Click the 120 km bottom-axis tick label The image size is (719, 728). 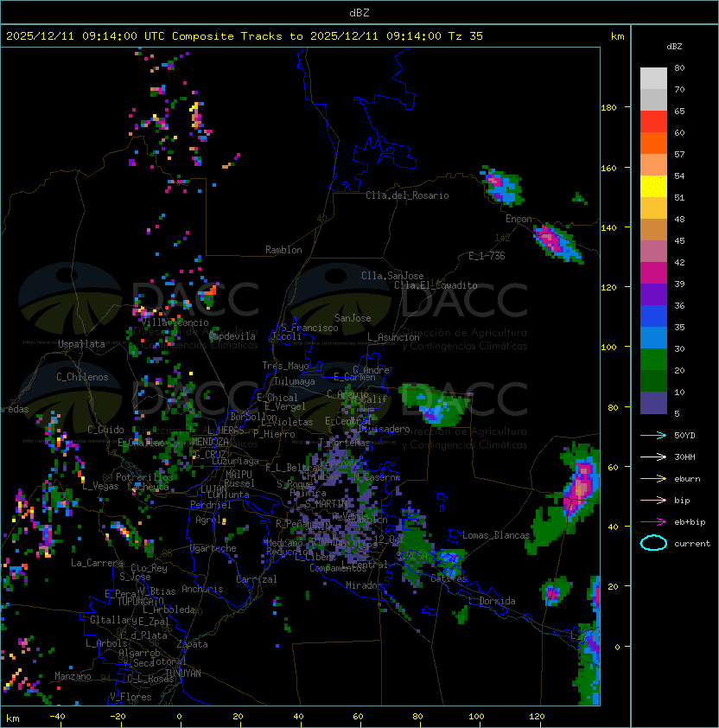(537, 717)
